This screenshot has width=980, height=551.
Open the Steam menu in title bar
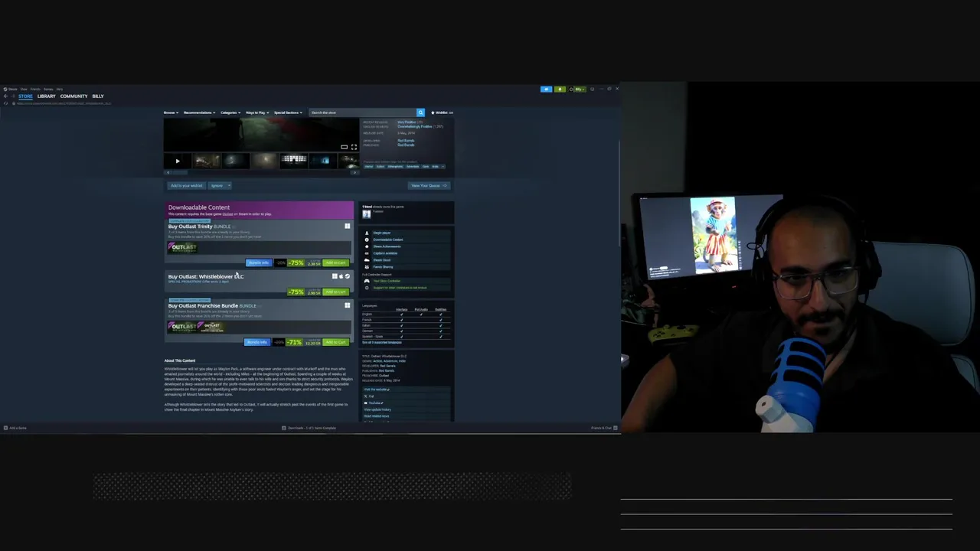point(12,90)
